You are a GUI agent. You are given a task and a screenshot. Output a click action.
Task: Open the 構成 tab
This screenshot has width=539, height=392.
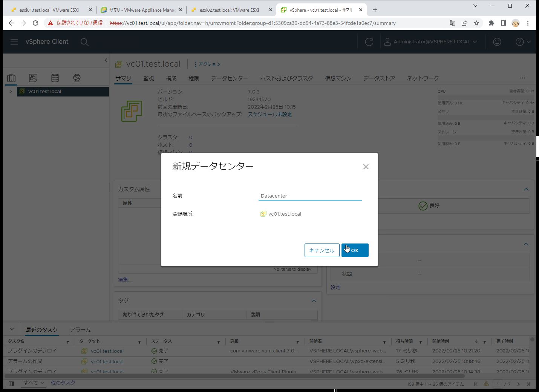coord(171,78)
